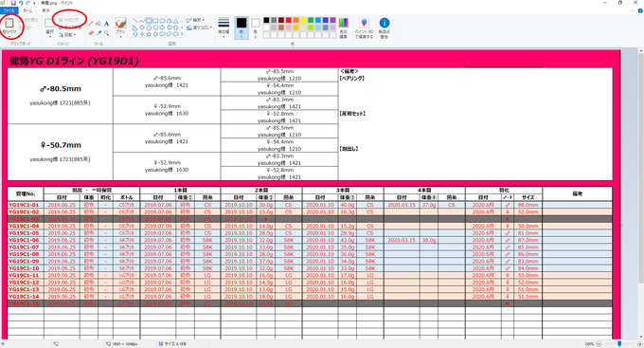Collapse the ribbon with the chevron
The height and width of the screenshot is (348, 644).
(634, 11)
